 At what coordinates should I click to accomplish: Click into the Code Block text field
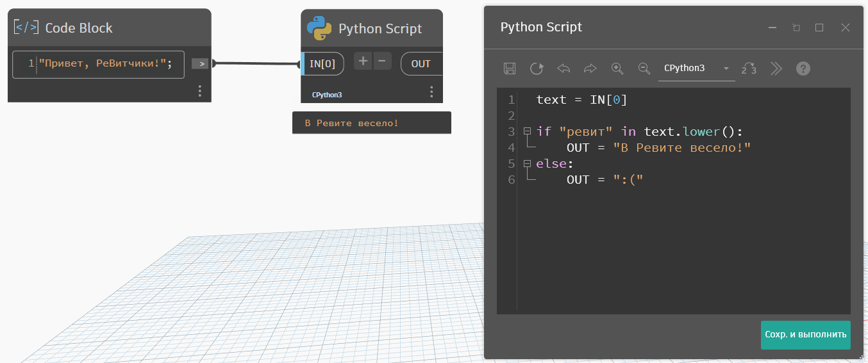tap(99, 64)
